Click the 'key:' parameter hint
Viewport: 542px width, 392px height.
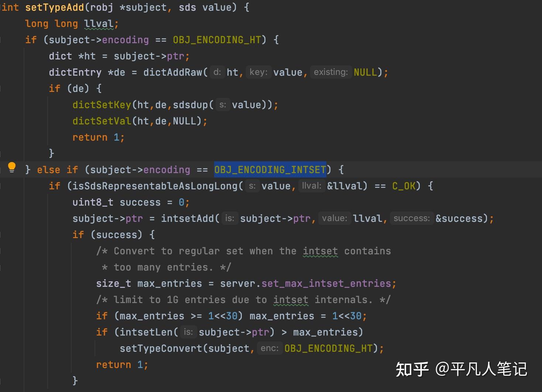258,72
